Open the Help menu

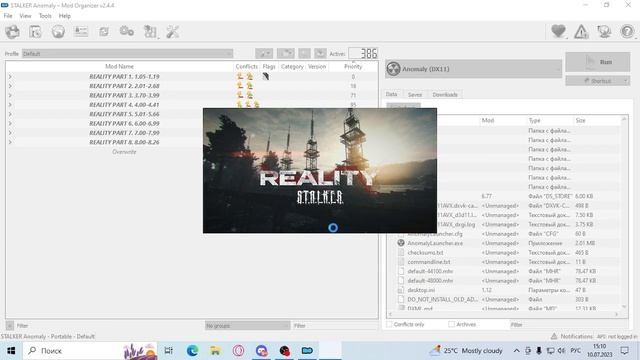coord(64,16)
